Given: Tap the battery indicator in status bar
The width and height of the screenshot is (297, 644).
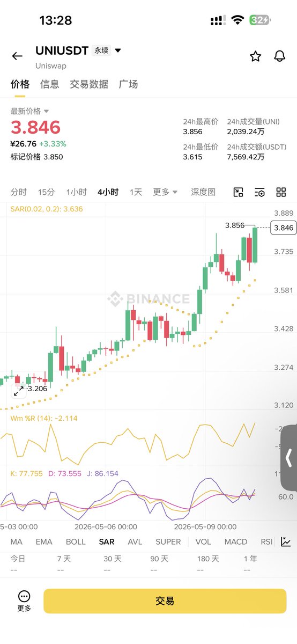Looking at the screenshot, I should point(260,20).
